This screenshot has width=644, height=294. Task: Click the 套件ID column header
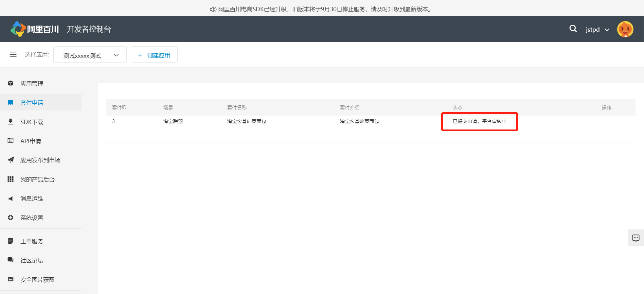tap(119, 107)
